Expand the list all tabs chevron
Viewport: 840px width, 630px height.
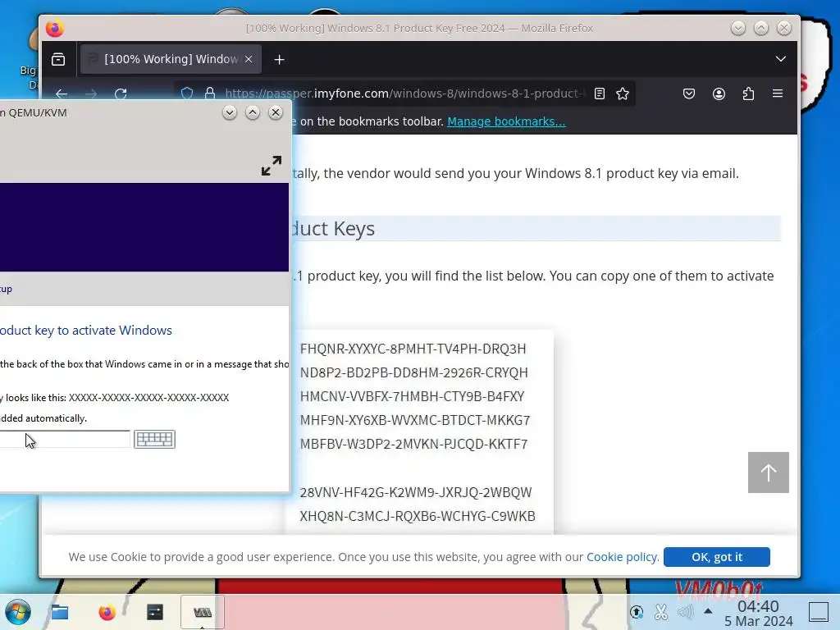point(781,59)
